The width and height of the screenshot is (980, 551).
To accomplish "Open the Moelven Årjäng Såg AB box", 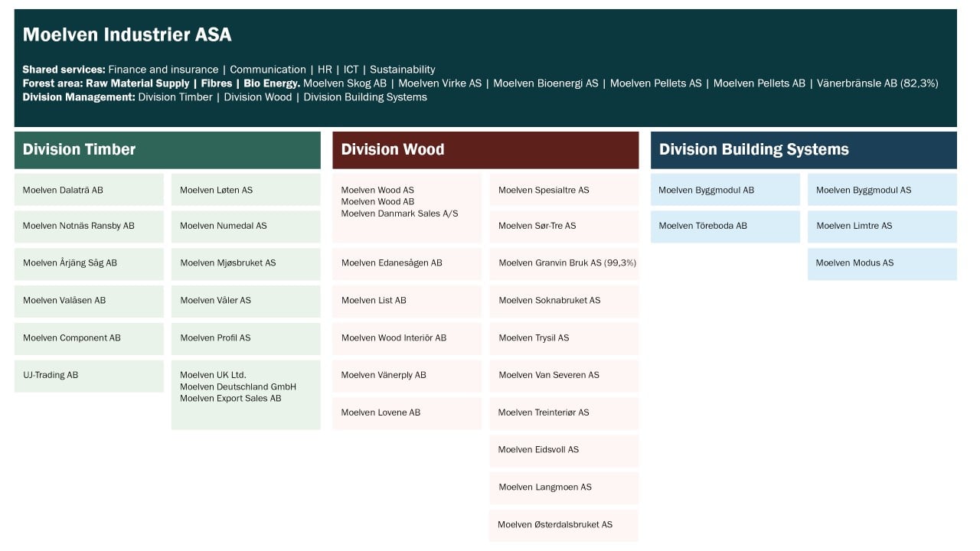I will pos(89,263).
